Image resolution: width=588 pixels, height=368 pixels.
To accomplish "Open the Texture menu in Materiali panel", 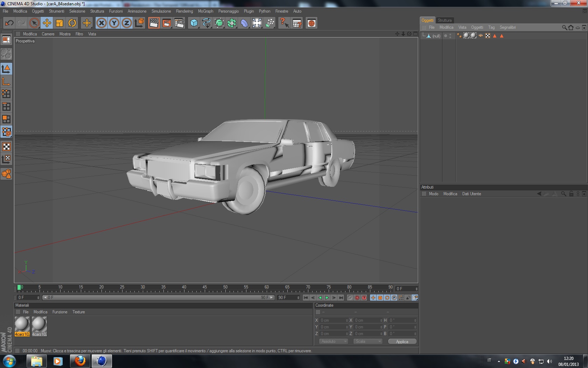I will pyautogui.click(x=78, y=312).
